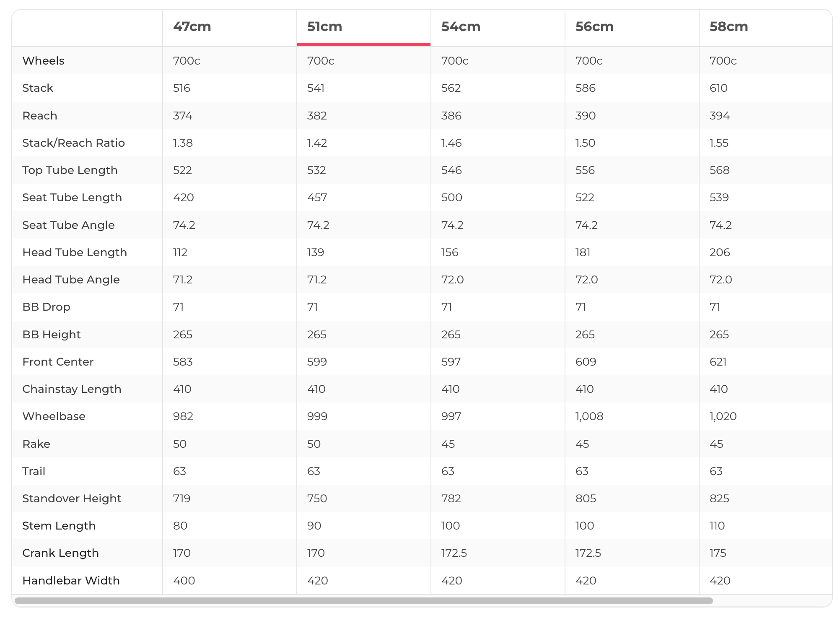Viewport: 840px width, 618px height.
Task: Click the Top Tube Length value 522
Action: tap(182, 170)
